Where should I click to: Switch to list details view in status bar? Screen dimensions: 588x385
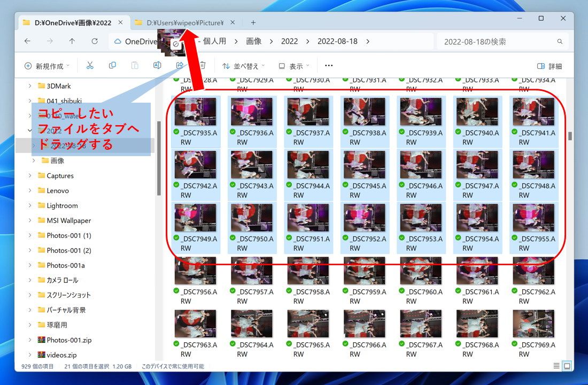point(556,366)
